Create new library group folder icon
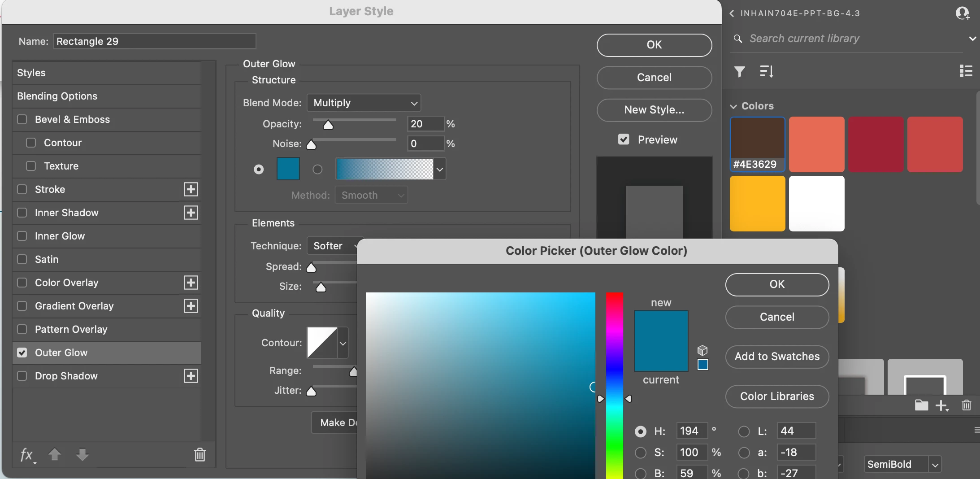Image resolution: width=980 pixels, height=479 pixels. [921, 405]
